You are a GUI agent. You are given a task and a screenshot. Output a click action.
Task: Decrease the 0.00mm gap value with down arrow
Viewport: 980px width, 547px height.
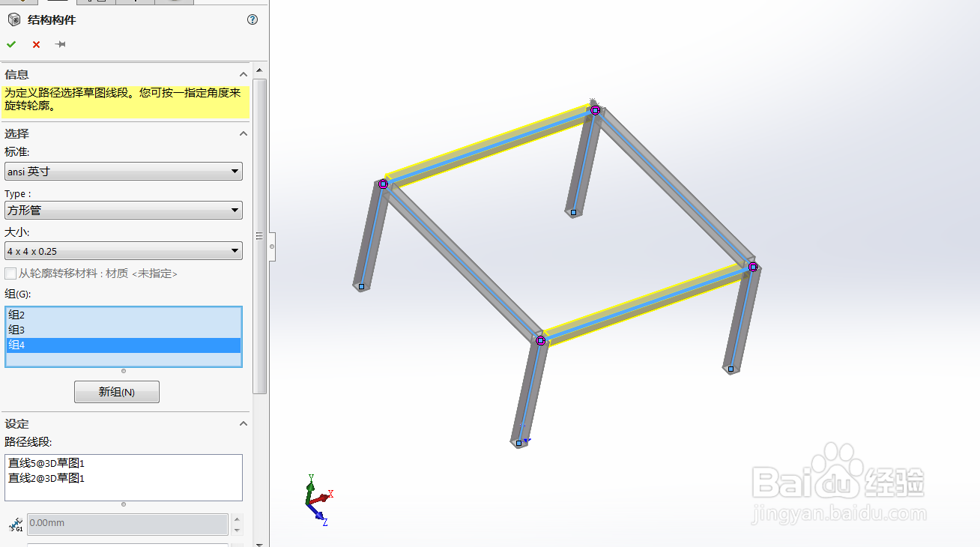click(237, 529)
